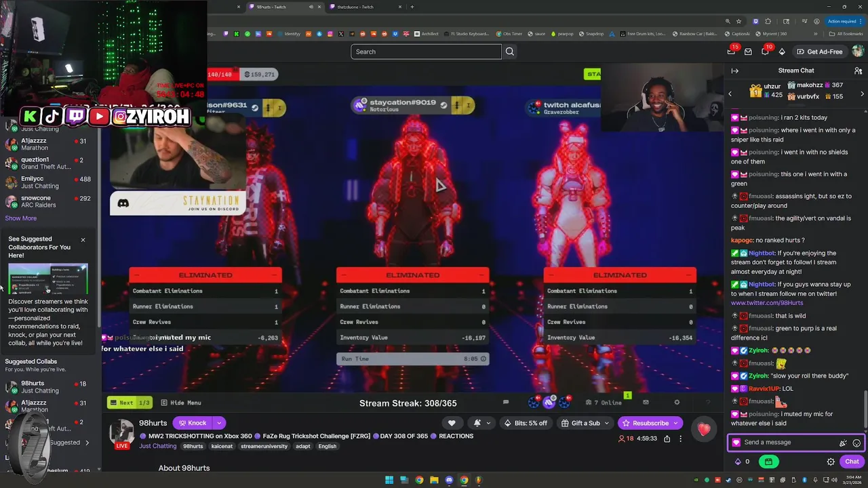Click the Knock button
The height and width of the screenshot is (488, 868).
tap(192, 423)
